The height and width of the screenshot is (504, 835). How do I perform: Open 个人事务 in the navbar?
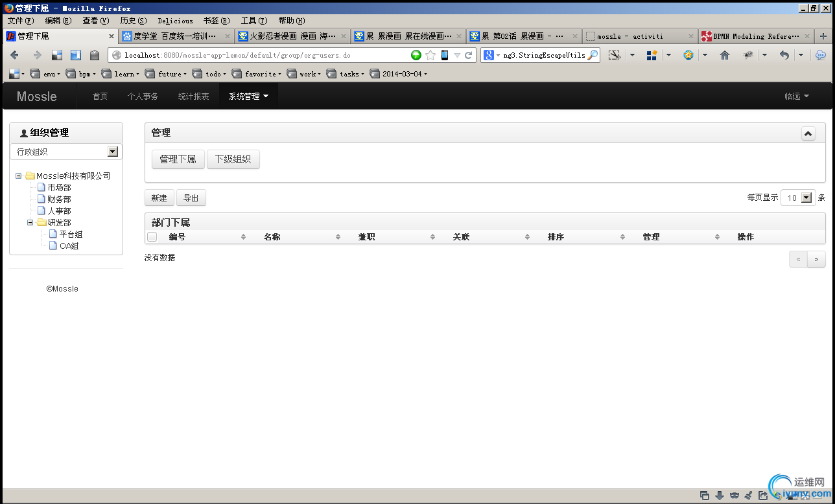(143, 97)
